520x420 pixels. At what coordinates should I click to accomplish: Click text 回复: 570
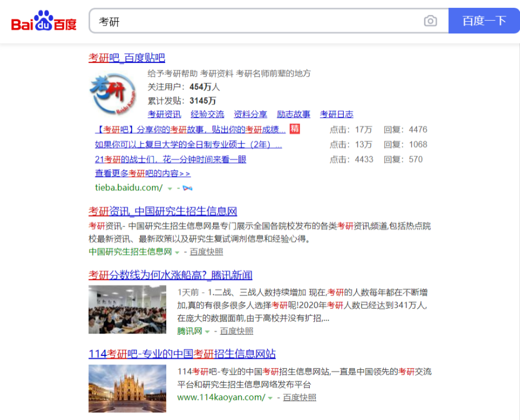coord(403,159)
